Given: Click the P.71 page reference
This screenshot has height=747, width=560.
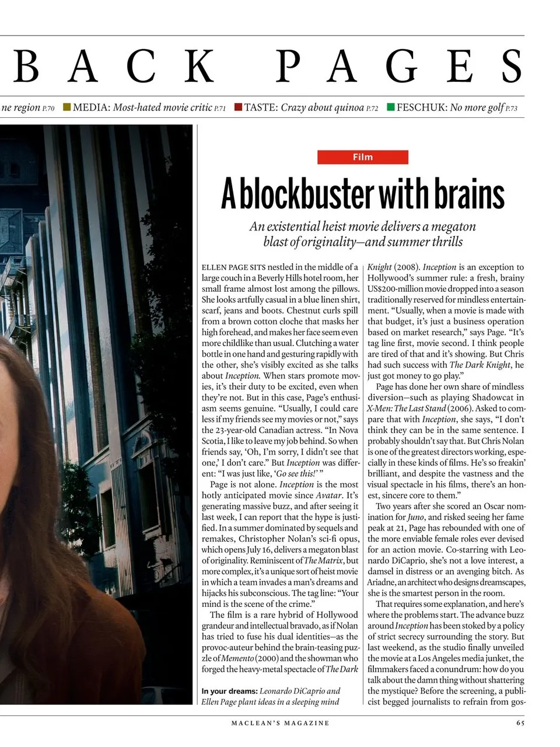Looking at the screenshot, I should tap(220, 109).
